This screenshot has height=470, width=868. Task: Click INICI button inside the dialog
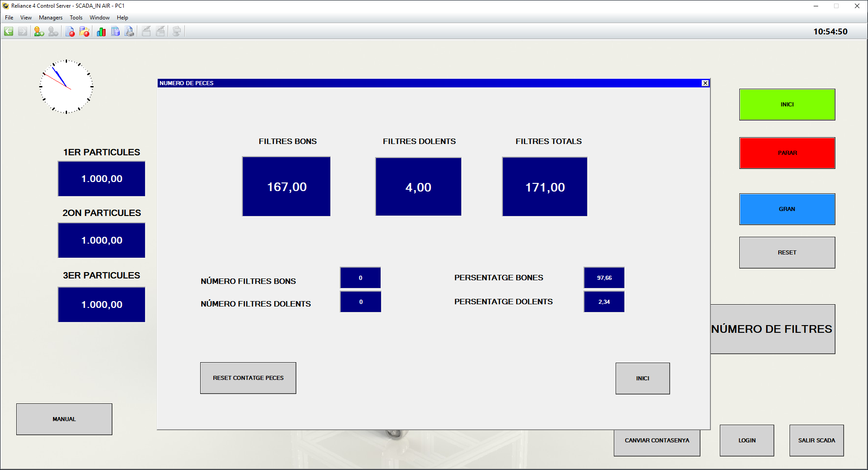(x=642, y=378)
